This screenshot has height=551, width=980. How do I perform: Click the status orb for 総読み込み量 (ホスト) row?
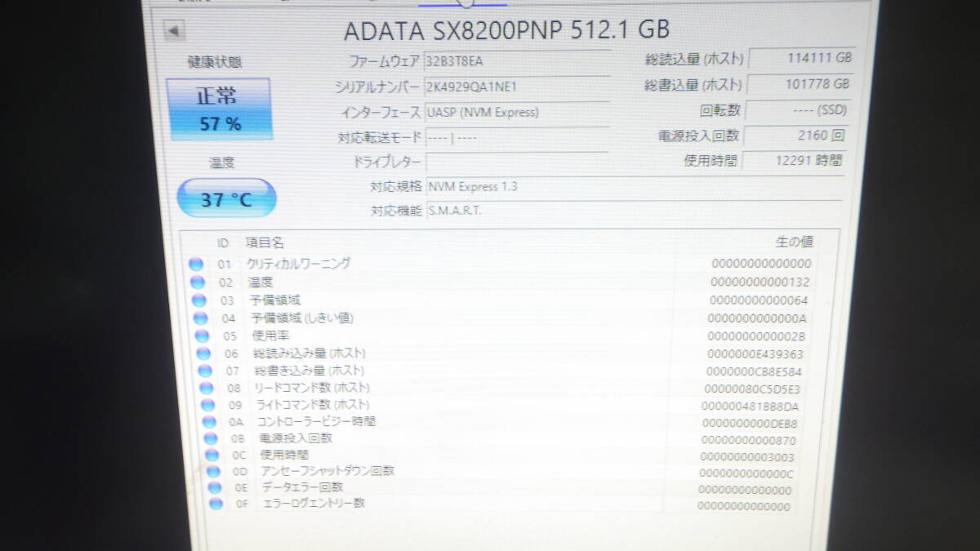tap(203, 353)
